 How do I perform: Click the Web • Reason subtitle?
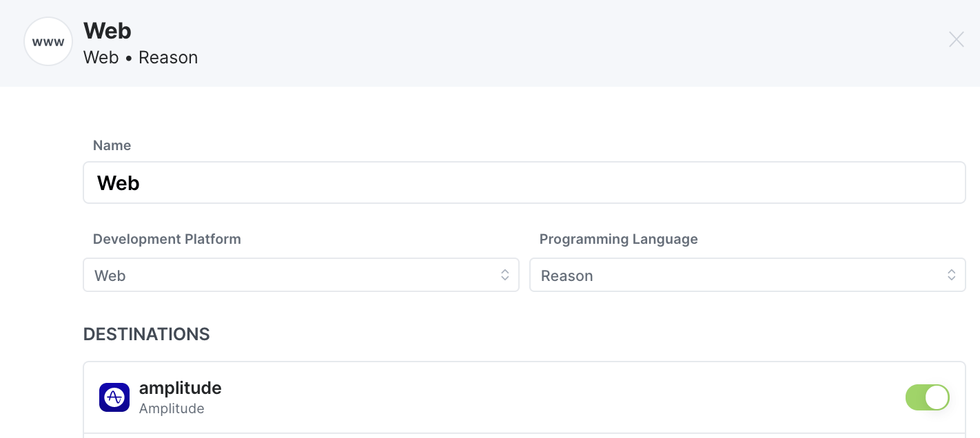tap(141, 58)
